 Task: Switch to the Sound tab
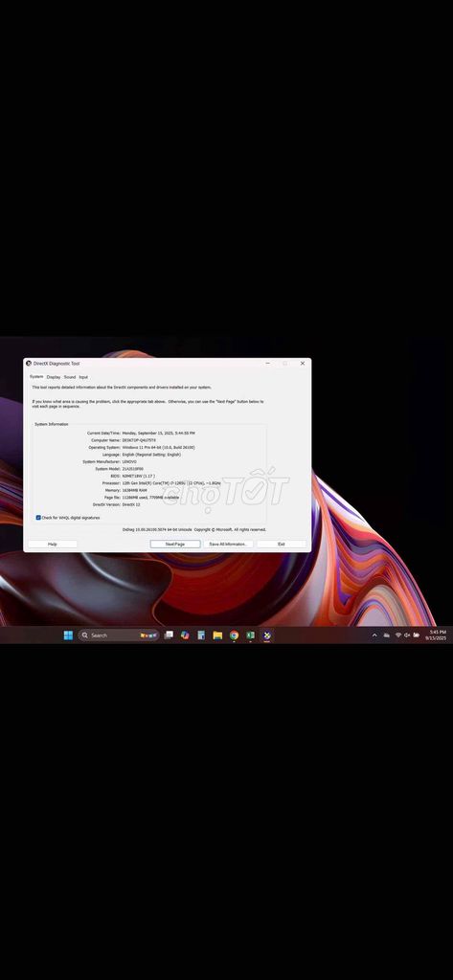[x=70, y=377]
